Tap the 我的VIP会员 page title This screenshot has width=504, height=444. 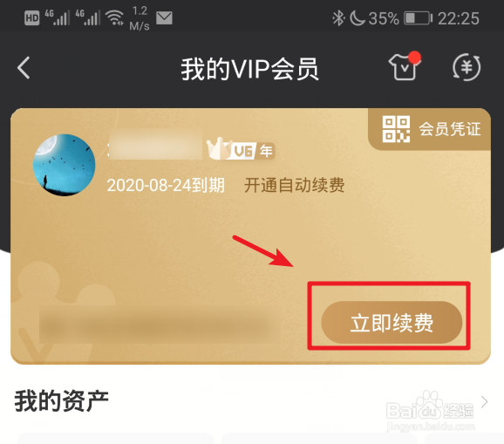[x=249, y=69]
